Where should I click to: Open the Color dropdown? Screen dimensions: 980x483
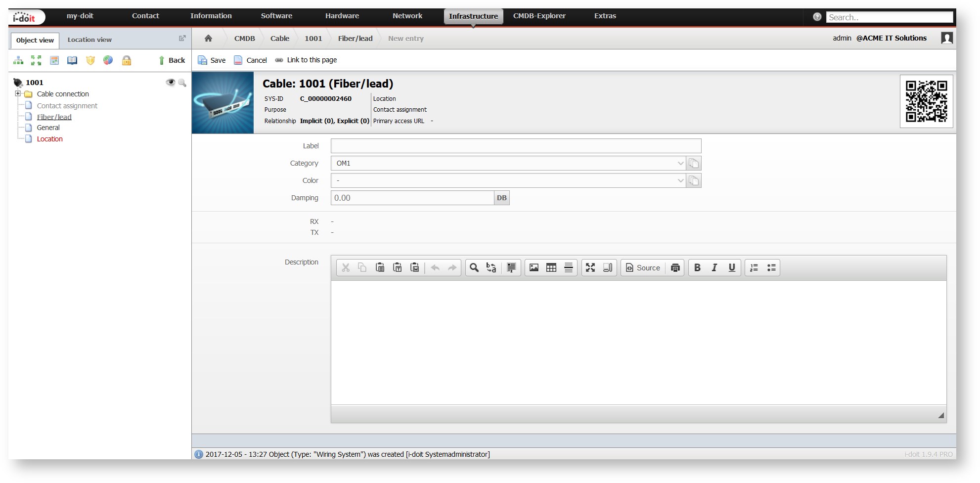tap(508, 180)
